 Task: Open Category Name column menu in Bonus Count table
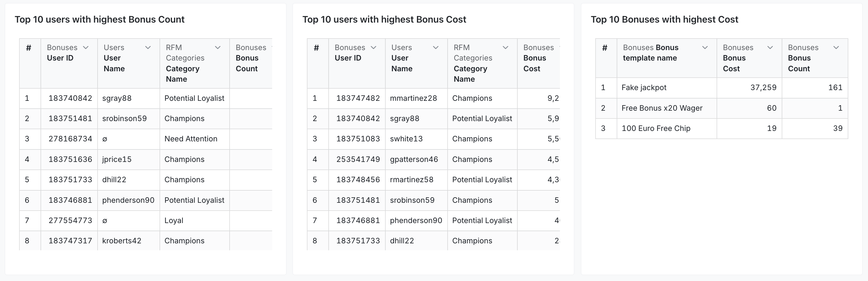(218, 48)
